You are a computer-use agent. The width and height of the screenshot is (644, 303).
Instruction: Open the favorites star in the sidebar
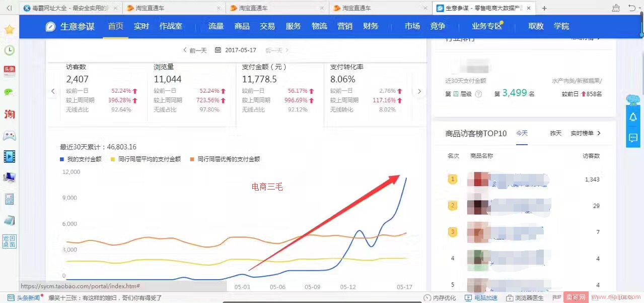point(9,30)
